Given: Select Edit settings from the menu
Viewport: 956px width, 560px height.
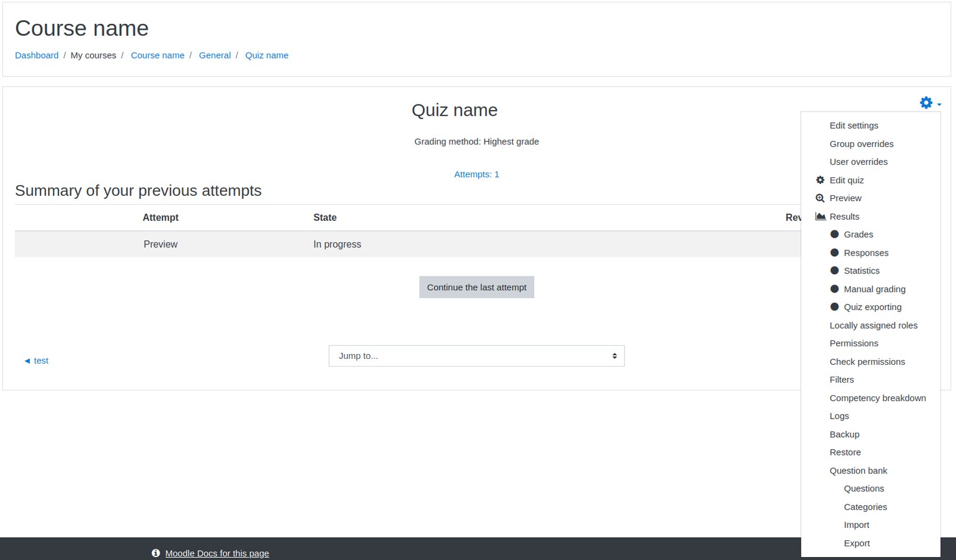Looking at the screenshot, I should point(854,125).
